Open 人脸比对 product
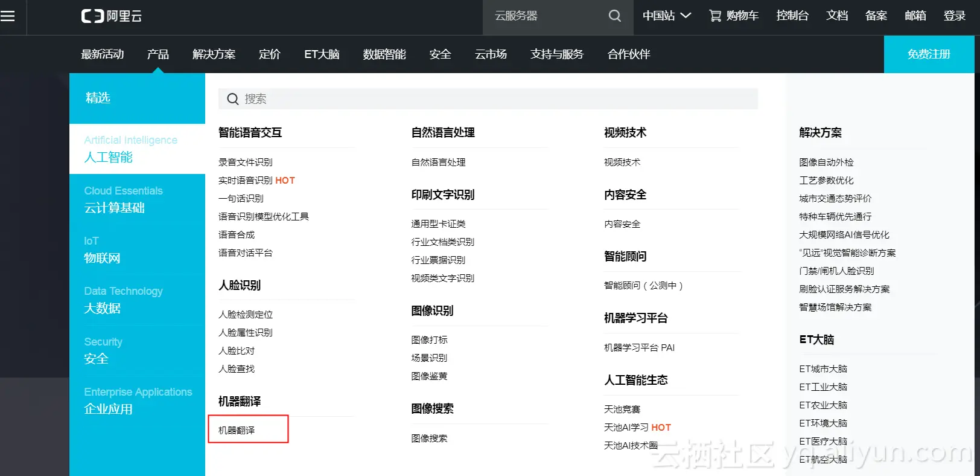Viewport: 980px width, 476px height. click(237, 351)
